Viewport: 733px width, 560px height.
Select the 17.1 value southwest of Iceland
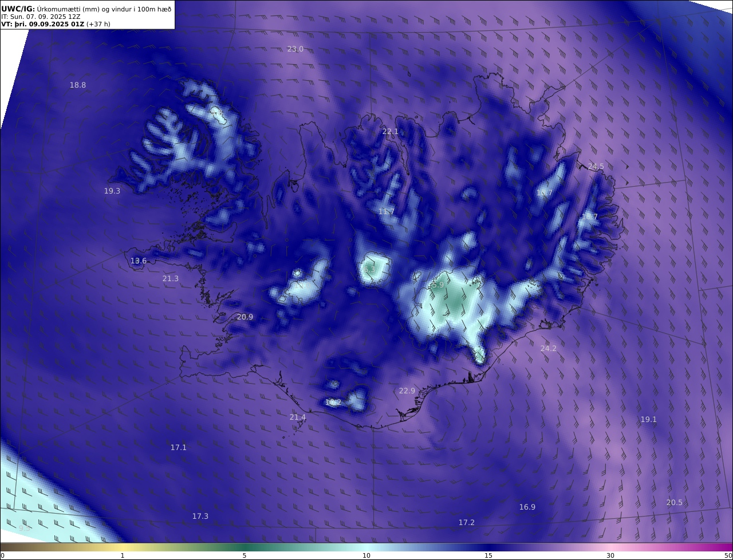tap(179, 448)
